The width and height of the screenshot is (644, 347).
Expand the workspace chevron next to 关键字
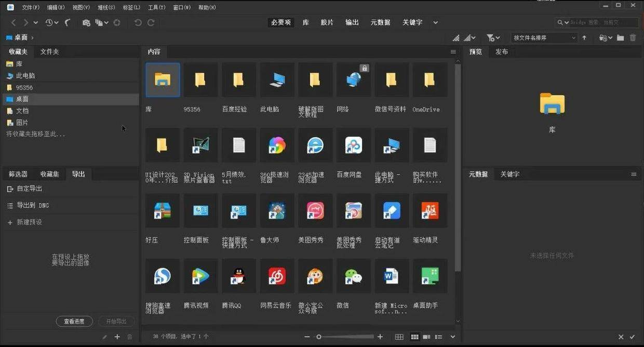coord(435,22)
